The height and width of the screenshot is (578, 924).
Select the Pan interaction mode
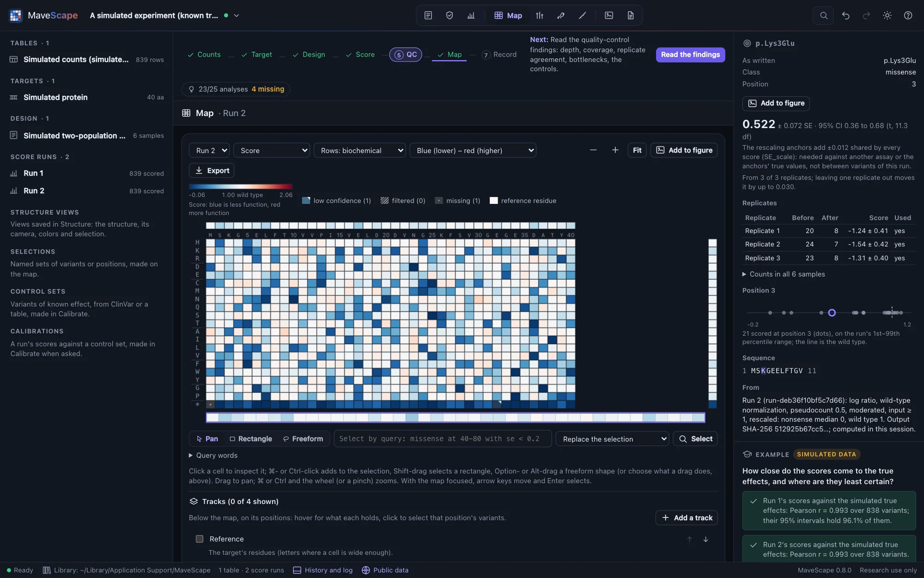[x=207, y=439]
